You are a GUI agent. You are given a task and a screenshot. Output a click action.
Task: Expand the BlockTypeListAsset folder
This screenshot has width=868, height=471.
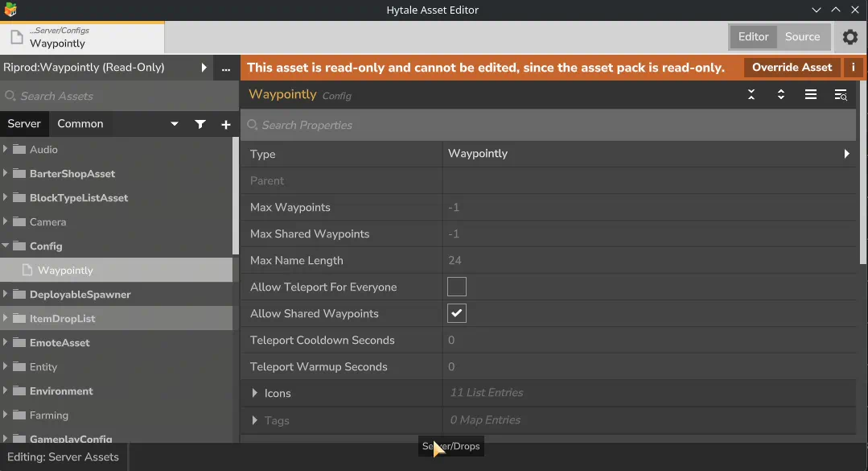(x=6, y=197)
